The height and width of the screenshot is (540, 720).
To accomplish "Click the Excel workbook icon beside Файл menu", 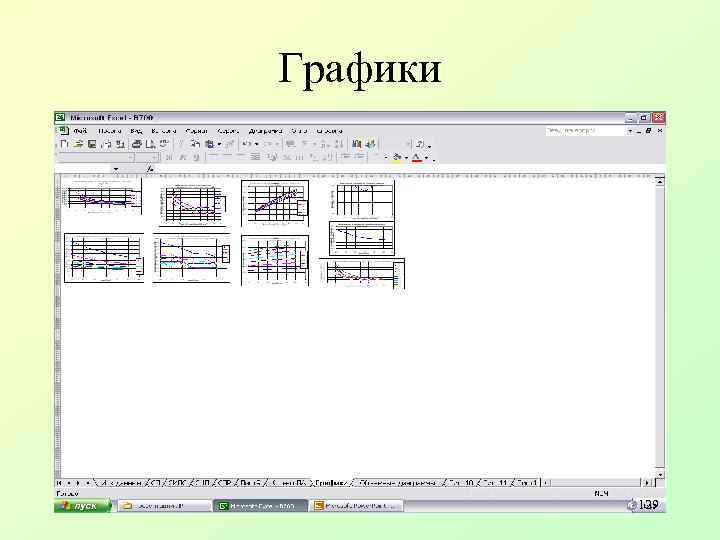I will [63, 131].
